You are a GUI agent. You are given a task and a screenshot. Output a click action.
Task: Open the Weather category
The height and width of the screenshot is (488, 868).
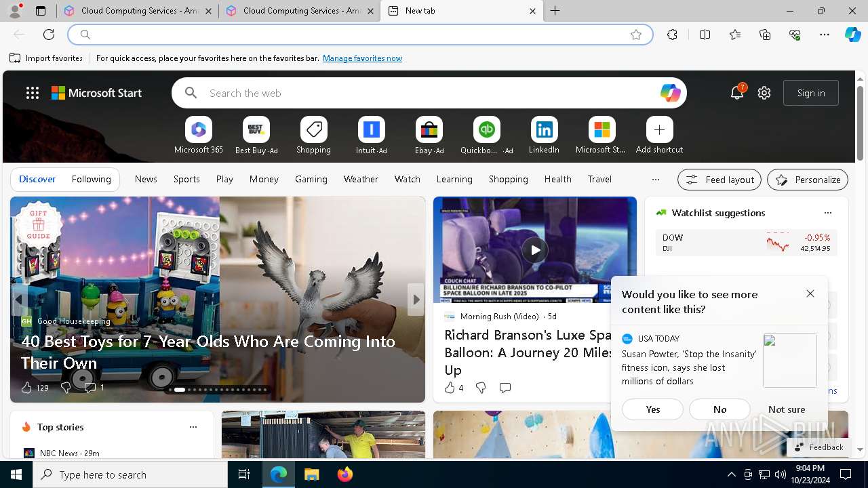[361, 179]
